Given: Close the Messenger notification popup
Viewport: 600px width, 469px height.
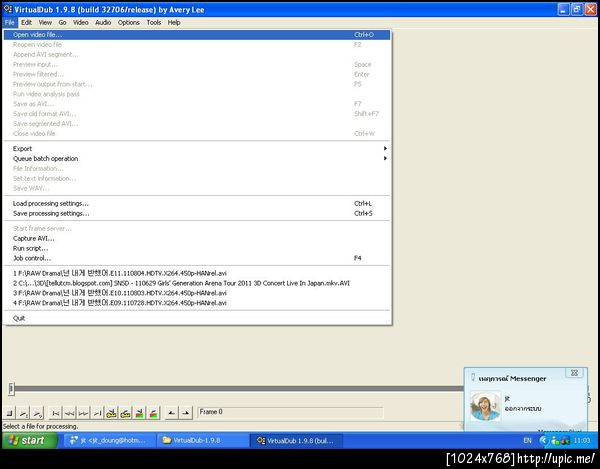Looking at the screenshot, I should 574,373.
